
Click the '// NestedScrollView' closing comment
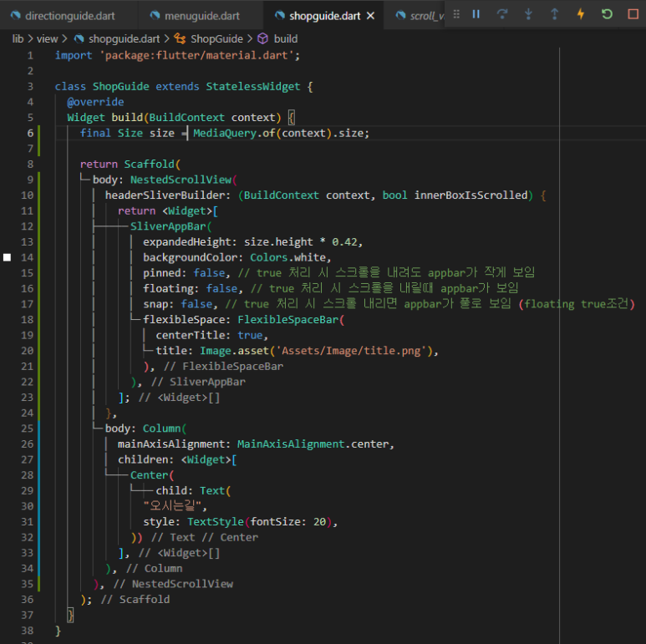[x=173, y=584]
